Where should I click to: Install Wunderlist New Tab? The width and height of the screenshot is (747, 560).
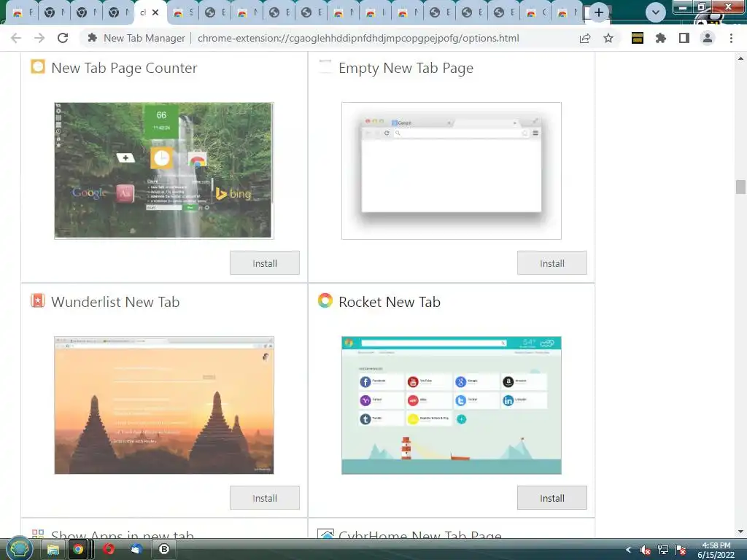[x=264, y=497]
